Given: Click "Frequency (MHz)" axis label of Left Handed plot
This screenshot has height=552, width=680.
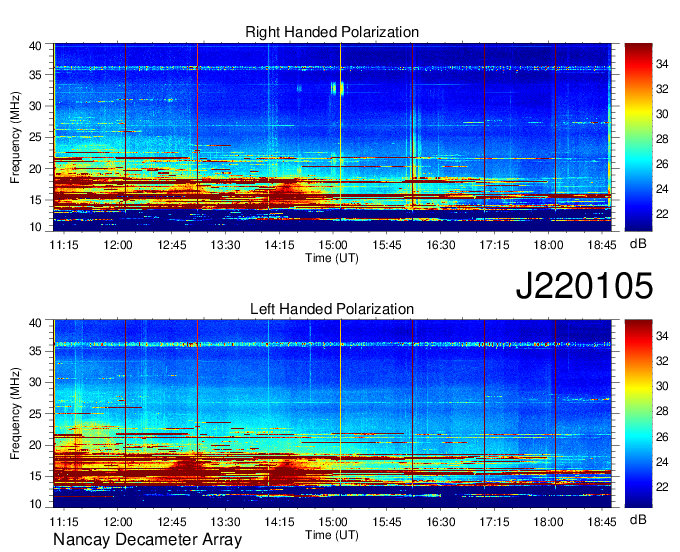Looking at the screenshot, I should click(15, 414).
